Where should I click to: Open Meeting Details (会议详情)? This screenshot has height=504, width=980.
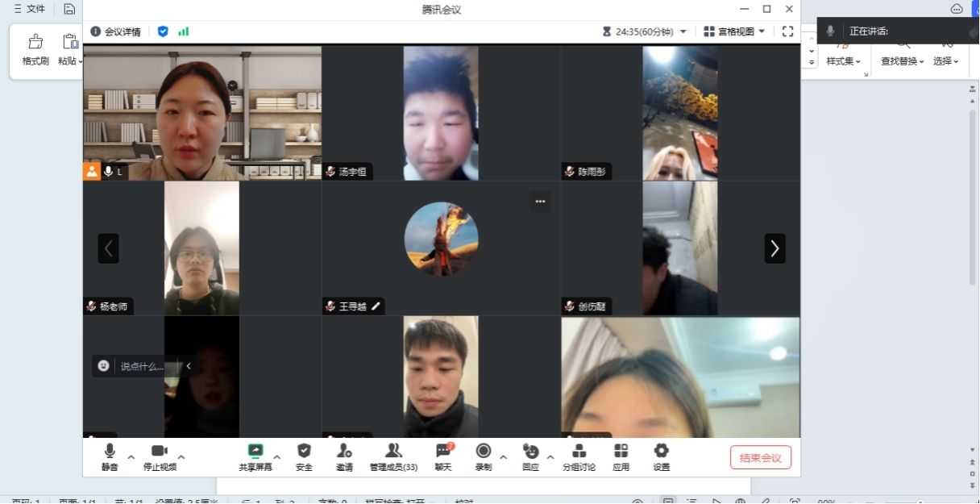[x=116, y=31]
